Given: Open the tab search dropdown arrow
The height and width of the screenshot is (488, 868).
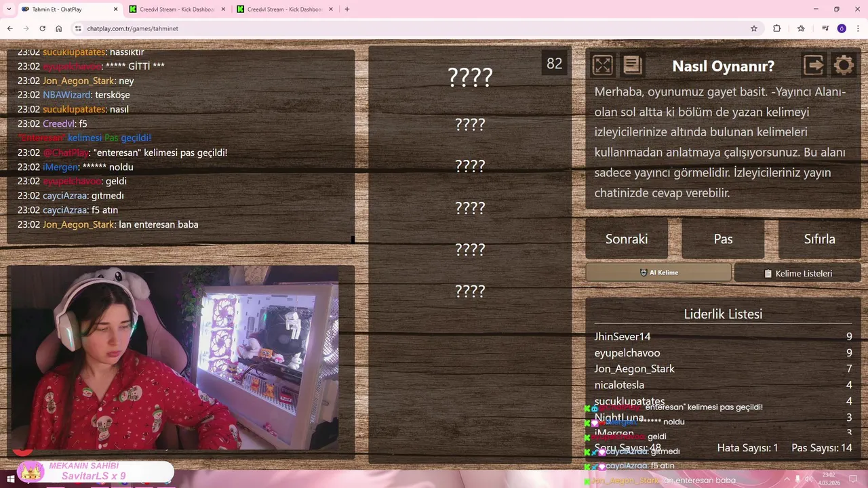Looking at the screenshot, I should point(9,9).
